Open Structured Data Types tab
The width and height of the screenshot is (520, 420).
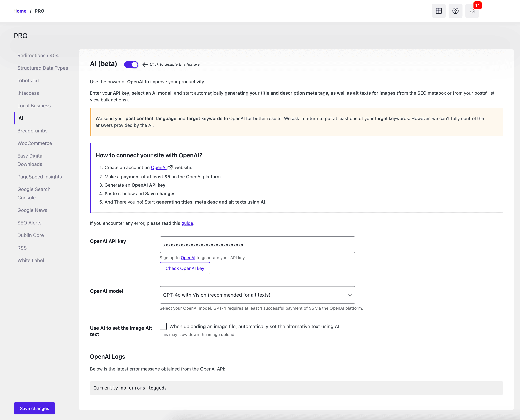43,68
